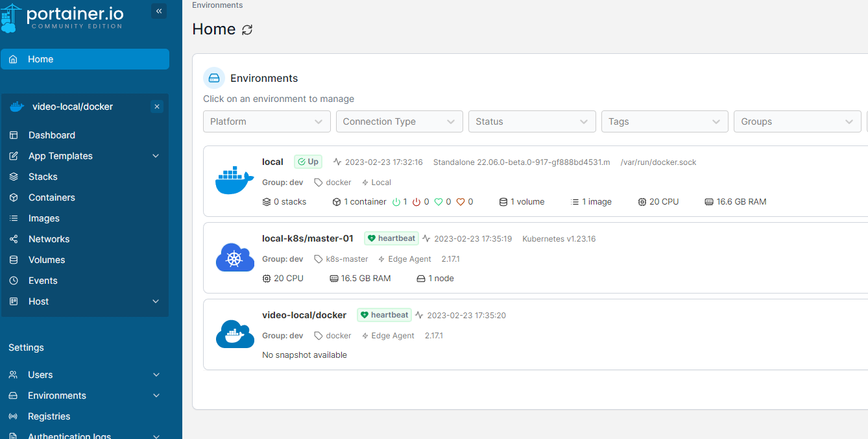Click the Environments panel header icon
This screenshot has height=439, width=868.
point(214,78)
